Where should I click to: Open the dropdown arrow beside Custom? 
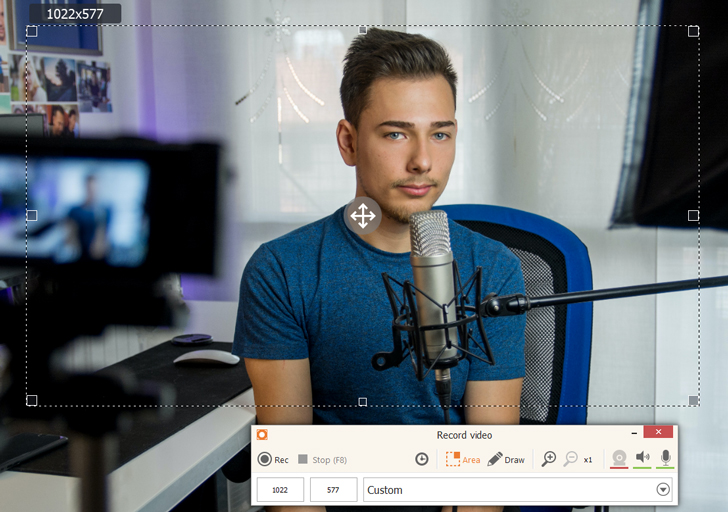(662, 490)
